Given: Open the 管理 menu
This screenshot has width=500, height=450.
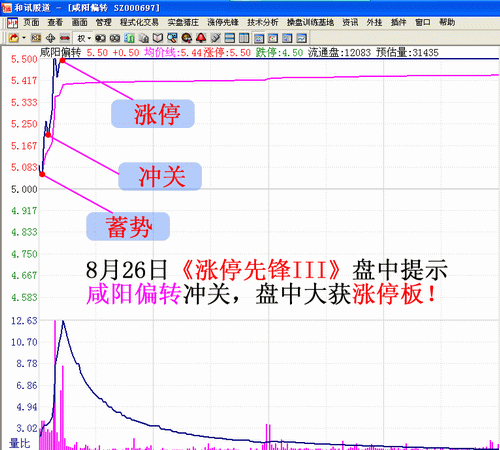Looking at the screenshot, I should click(x=104, y=22).
